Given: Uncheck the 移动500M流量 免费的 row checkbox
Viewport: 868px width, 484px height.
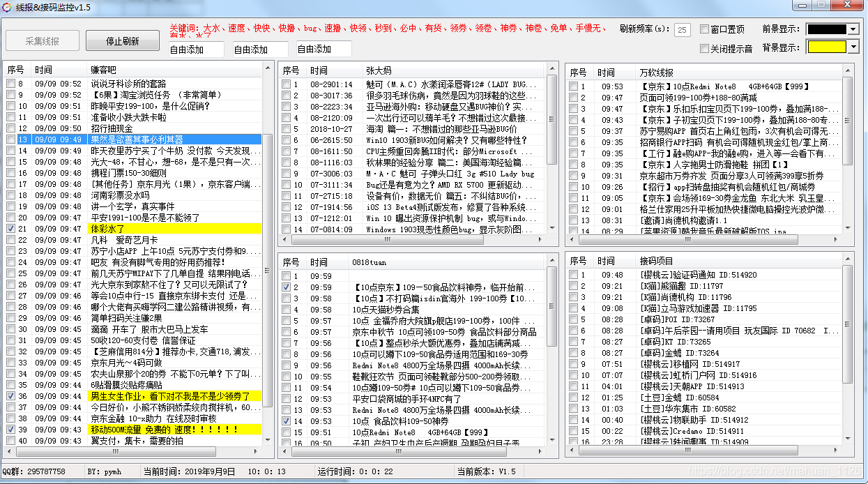Looking at the screenshot, I should 10,430.
